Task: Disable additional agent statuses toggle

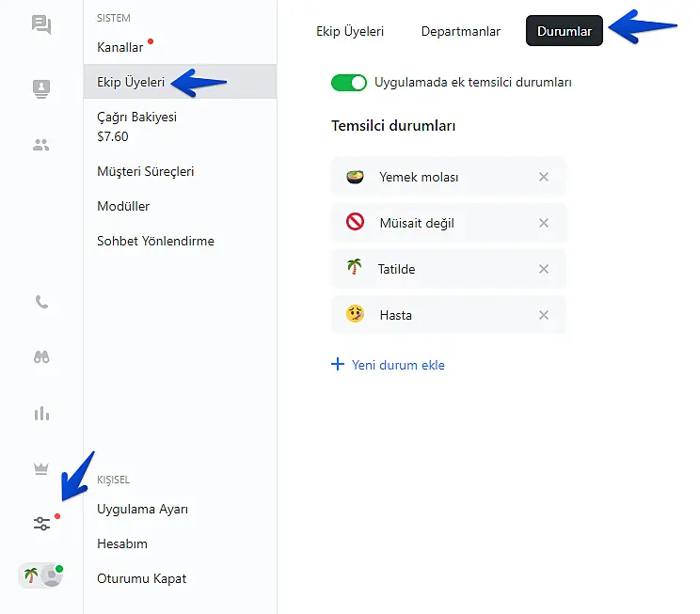Action: tap(348, 83)
